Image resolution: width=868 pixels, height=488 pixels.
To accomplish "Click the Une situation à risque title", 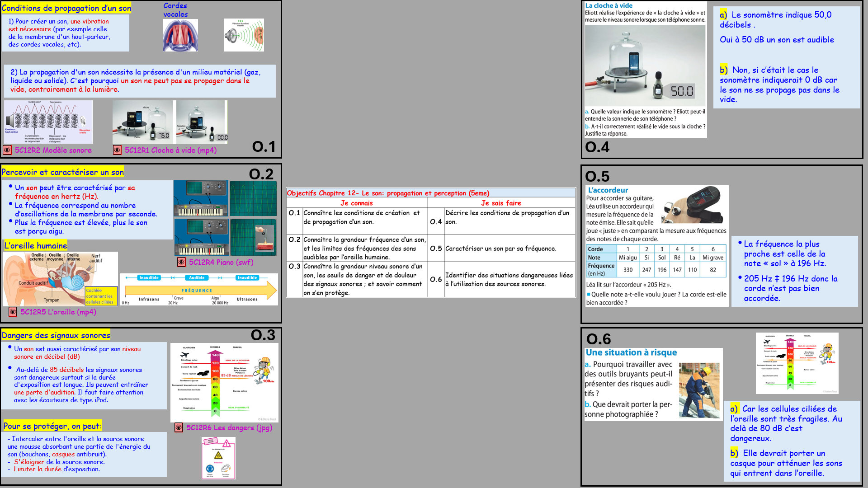I will [x=631, y=352].
